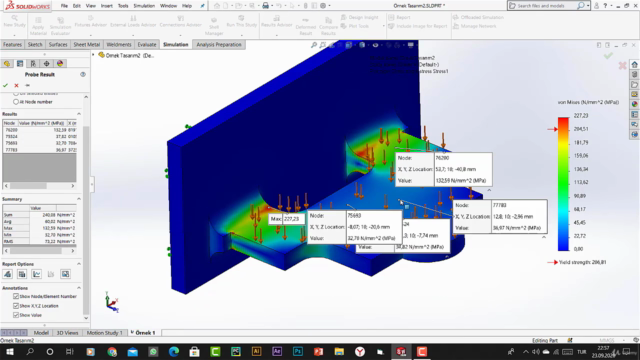Toggle Show Node/Element Number checkbox
Screen dimensions: 640x360
(16, 296)
